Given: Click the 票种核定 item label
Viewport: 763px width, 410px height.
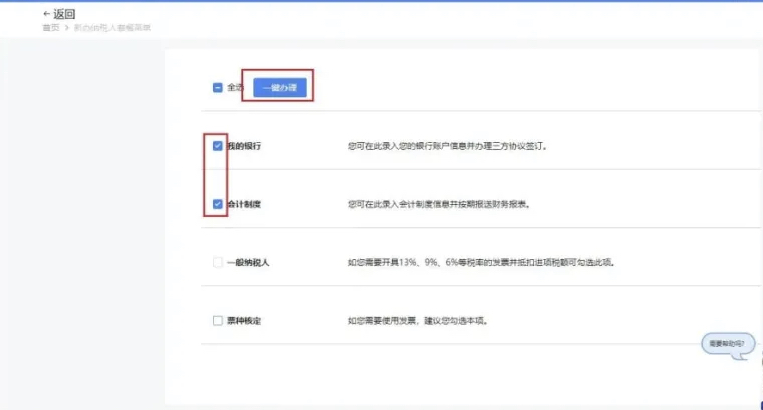Looking at the screenshot, I should pos(243,321).
